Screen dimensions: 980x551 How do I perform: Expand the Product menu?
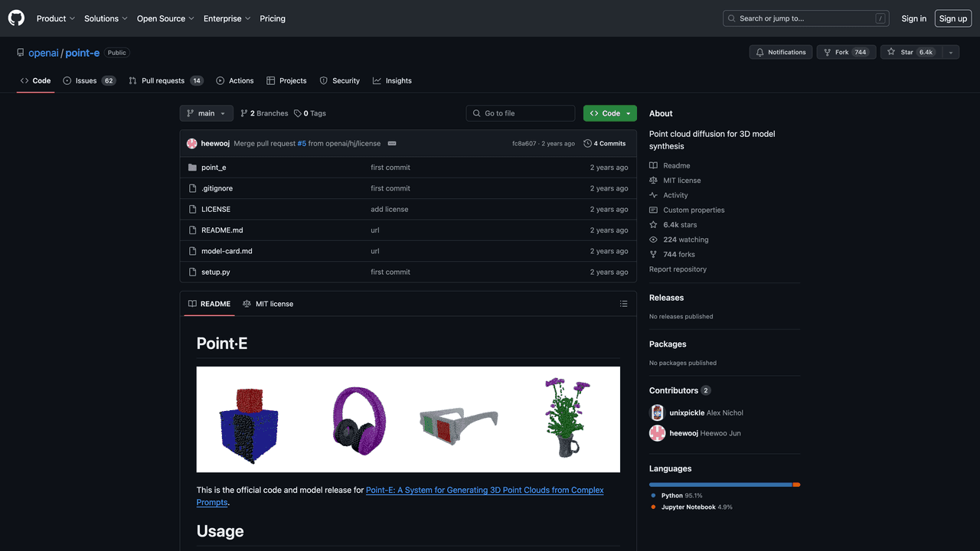point(56,18)
